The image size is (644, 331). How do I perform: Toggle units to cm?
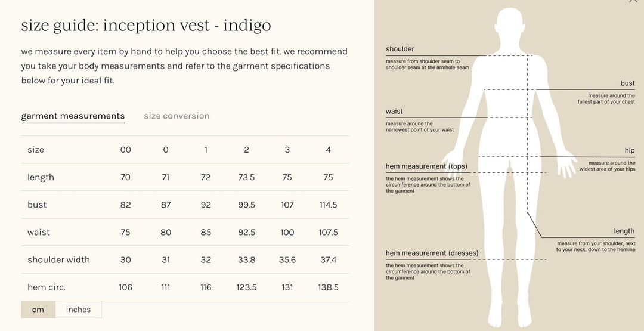pos(38,310)
